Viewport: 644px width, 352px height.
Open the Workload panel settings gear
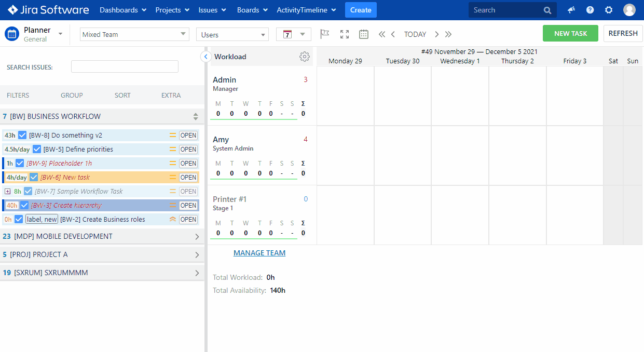305,57
